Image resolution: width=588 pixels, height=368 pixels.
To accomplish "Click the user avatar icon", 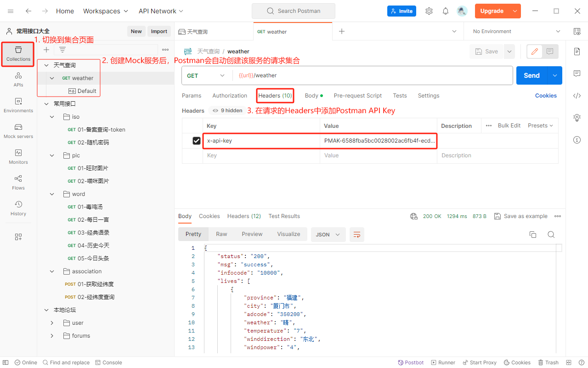I will tap(462, 11).
